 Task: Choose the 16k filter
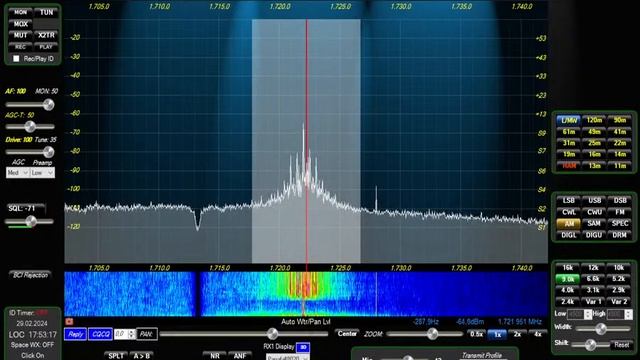[568, 268]
